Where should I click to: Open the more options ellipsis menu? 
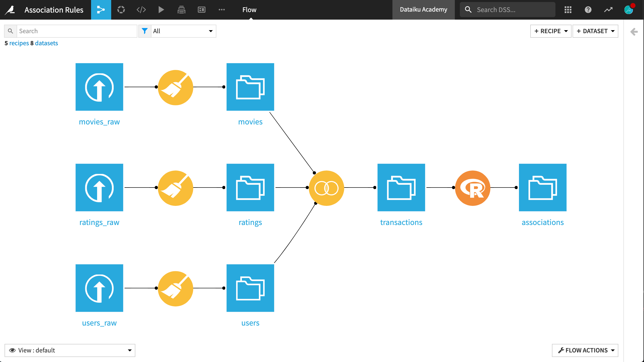click(222, 10)
